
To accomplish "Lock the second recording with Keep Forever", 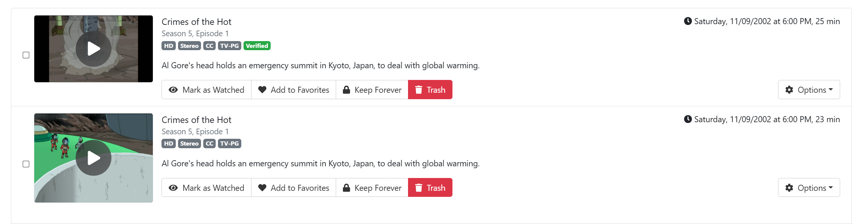I will click(x=372, y=188).
